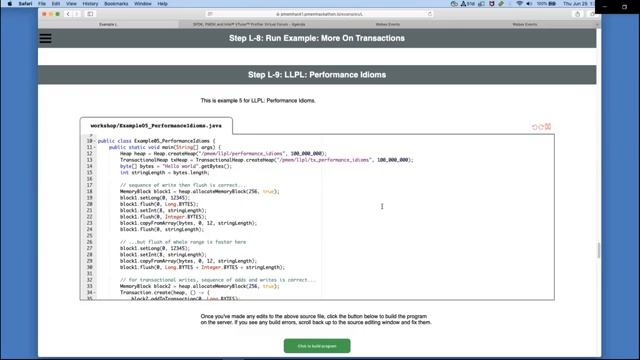Click line 30 flush with Long.BYTES + Integer.BYTES
Viewport: 640px width, 360px height.
pyautogui.click(x=202, y=267)
